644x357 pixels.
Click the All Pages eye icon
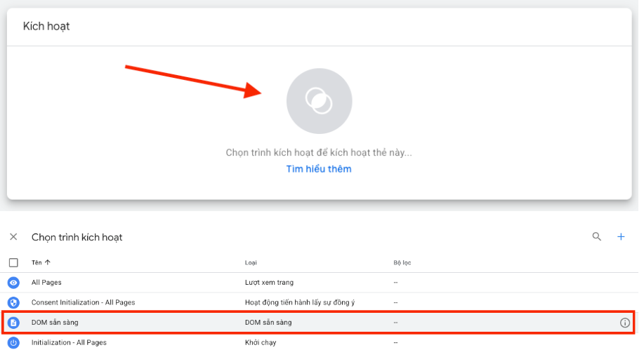(13, 283)
